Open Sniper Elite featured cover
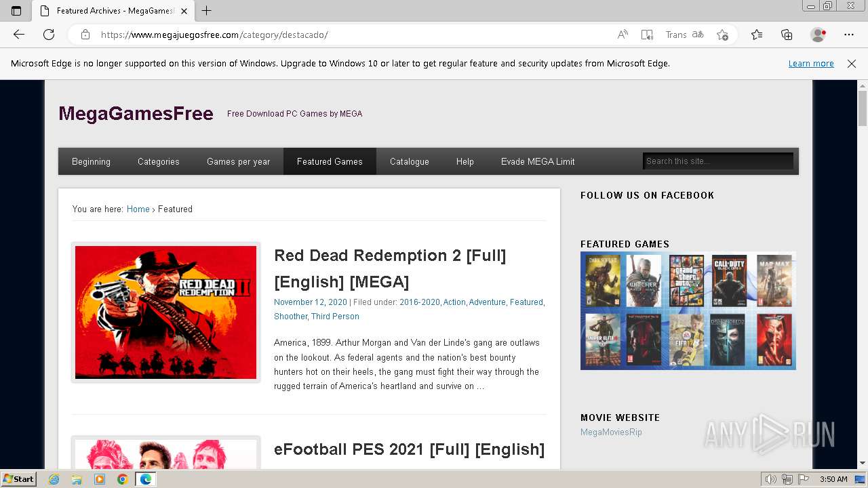868x488 pixels. pyautogui.click(x=603, y=340)
